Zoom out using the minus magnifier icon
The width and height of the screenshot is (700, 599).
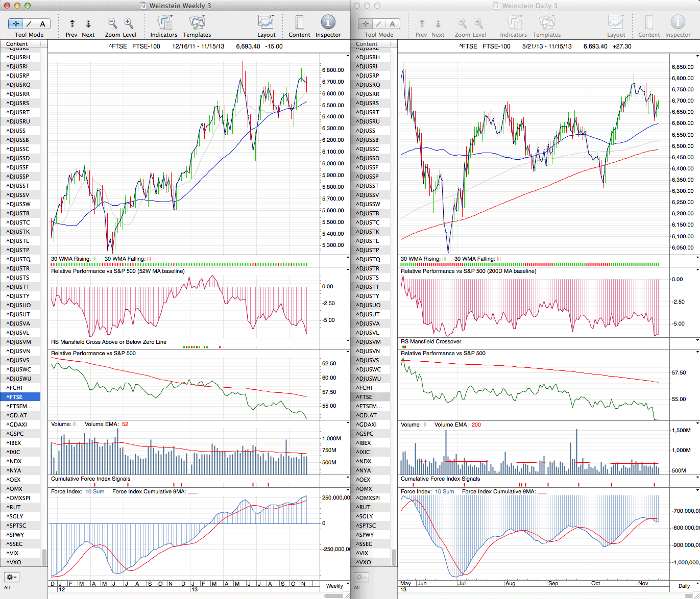coord(112,23)
